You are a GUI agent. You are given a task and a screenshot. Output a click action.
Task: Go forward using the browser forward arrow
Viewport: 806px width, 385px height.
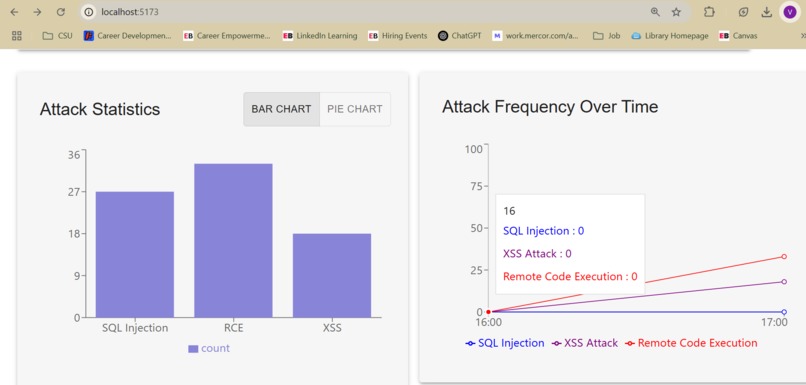point(37,12)
